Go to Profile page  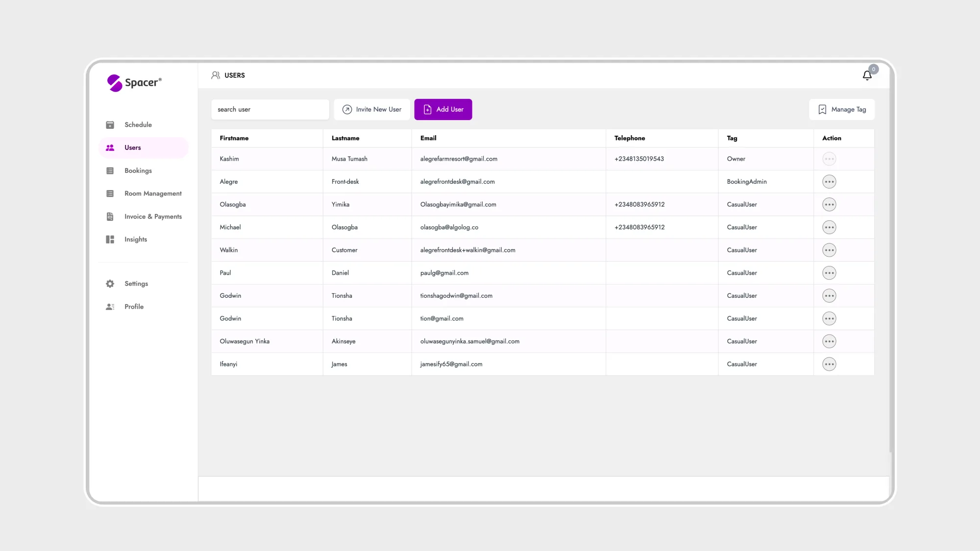click(x=144, y=307)
